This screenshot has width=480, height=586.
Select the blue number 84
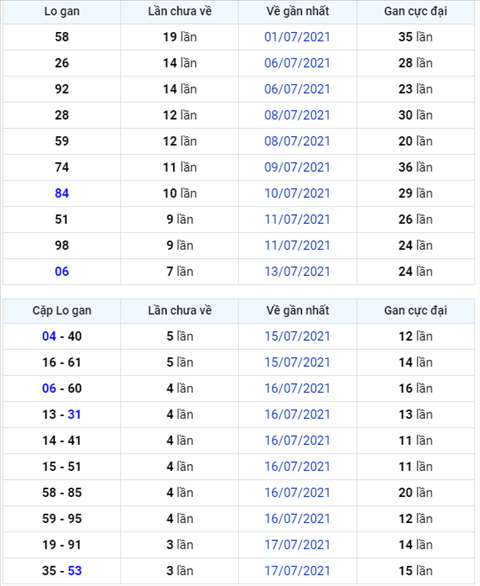(x=62, y=193)
